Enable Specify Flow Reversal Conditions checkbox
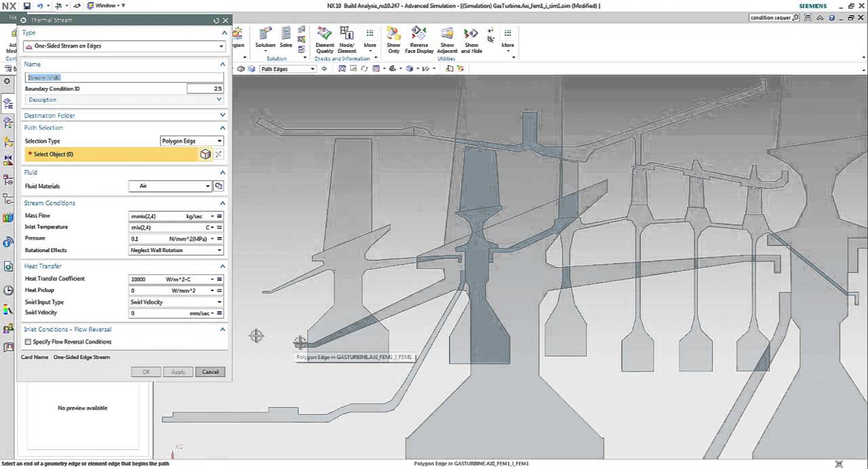The height and width of the screenshot is (469, 868). coord(28,342)
